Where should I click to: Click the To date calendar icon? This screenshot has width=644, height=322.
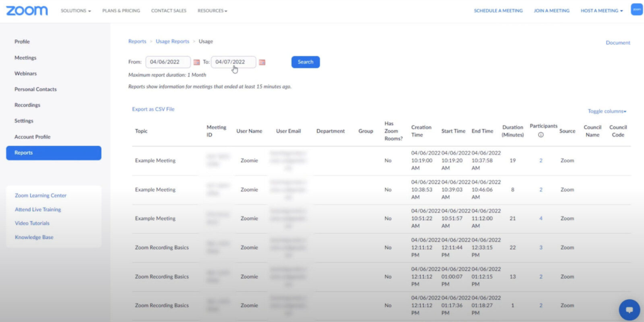(x=262, y=62)
